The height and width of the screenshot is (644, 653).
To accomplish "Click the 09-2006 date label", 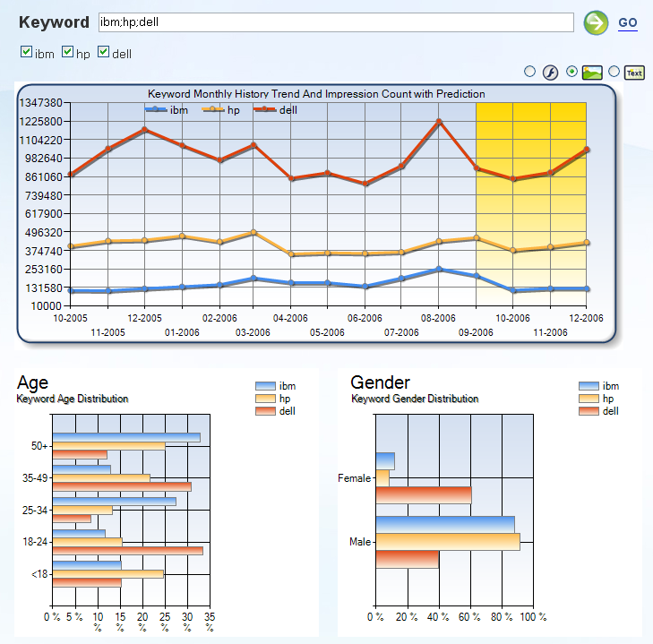I will (476, 332).
